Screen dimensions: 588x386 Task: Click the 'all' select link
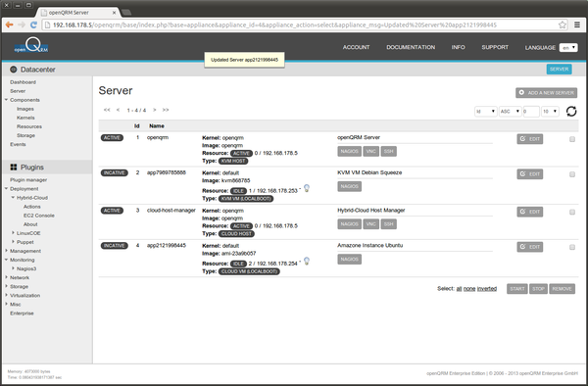tap(459, 289)
